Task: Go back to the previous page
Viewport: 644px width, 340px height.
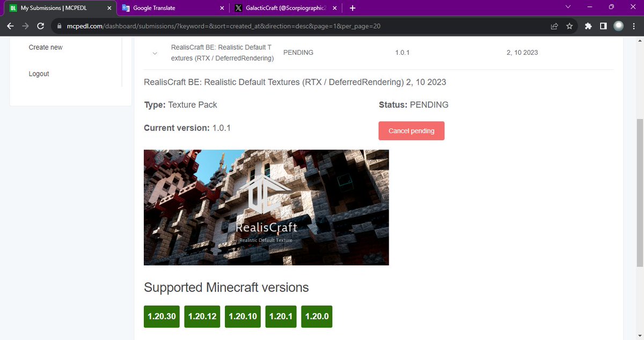Action: point(10,26)
